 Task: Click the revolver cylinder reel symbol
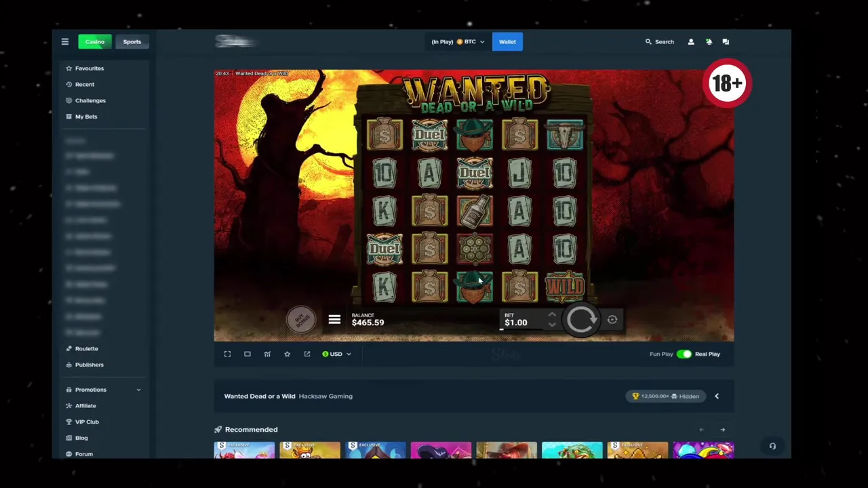[475, 249]
